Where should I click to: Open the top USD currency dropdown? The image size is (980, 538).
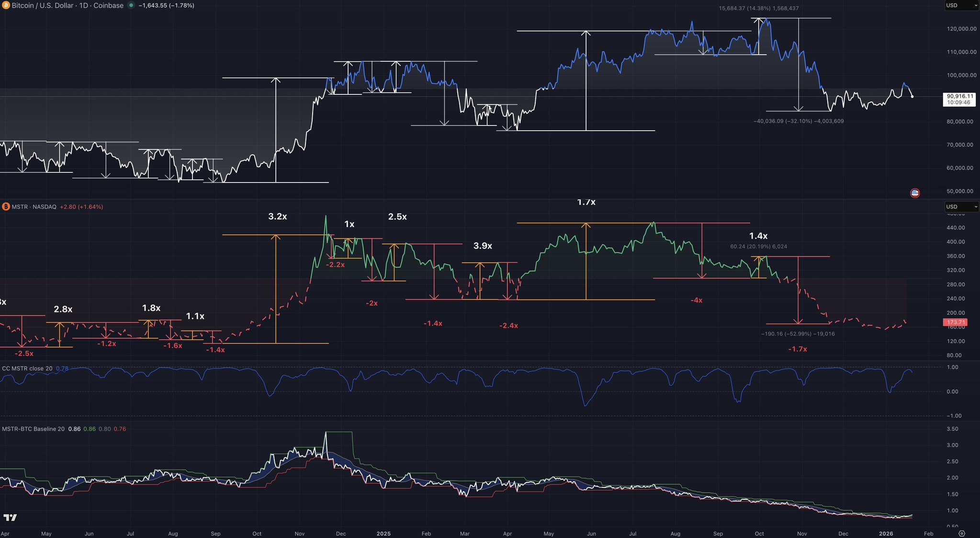(961, 6)
